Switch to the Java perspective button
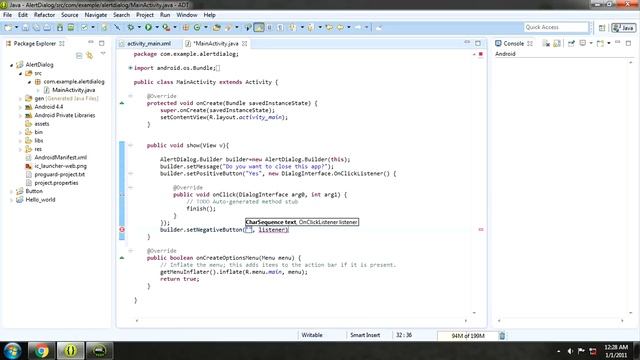 (x=623, y=27)
